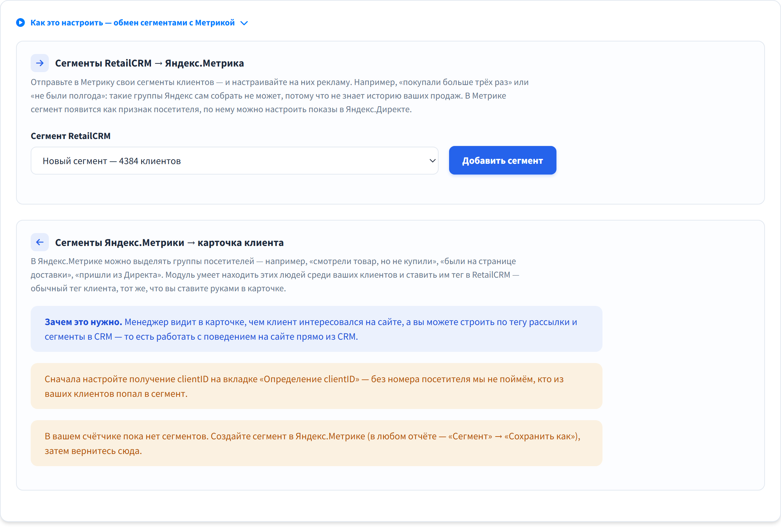Image resolution: width=781 pixels, height=532 pixels.
Task: Click the paragraph starting «В Яндекс.Метрике можно выделять»
Action: click(x=275, y=275)
